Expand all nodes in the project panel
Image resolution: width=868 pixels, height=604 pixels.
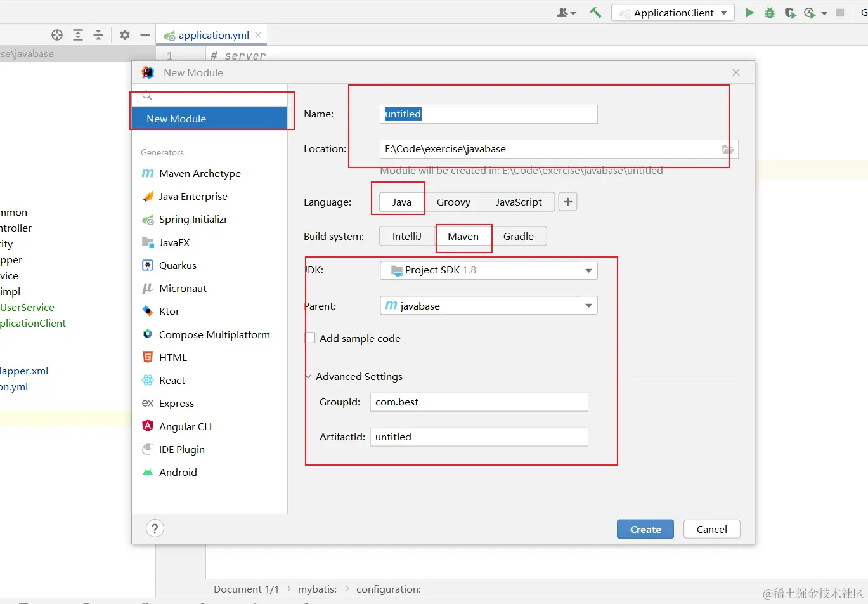coord(77,35)
